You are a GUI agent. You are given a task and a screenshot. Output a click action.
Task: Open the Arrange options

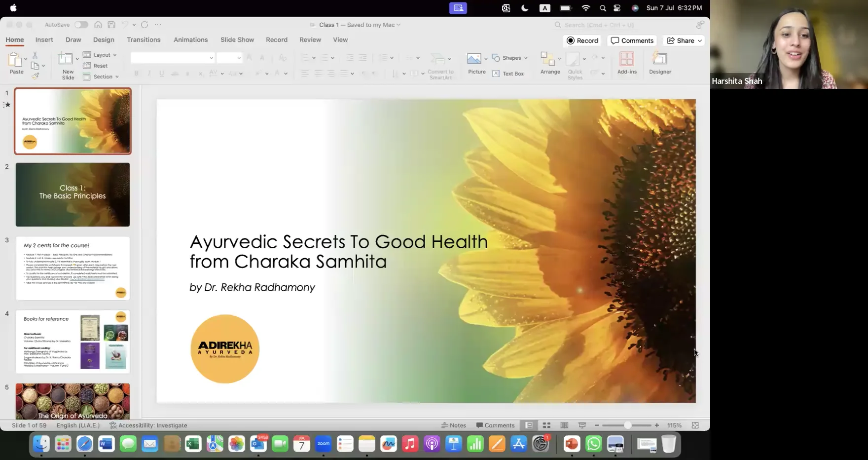click(x=550, y=63)
